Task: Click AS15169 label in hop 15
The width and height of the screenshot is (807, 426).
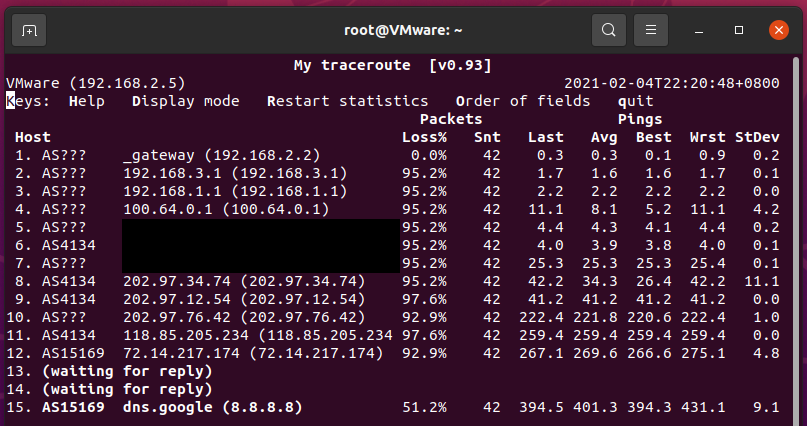Action: coord(73,407)
